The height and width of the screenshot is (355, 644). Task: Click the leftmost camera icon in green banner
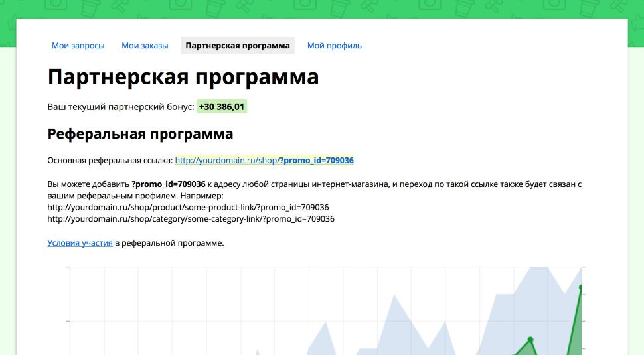56,4
